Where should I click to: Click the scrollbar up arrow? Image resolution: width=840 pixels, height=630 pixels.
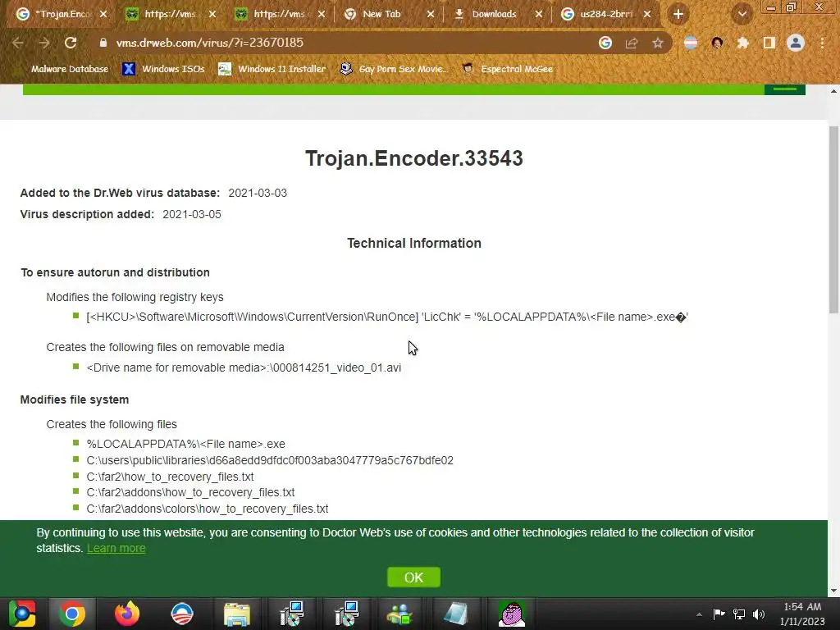click(833, 91)
